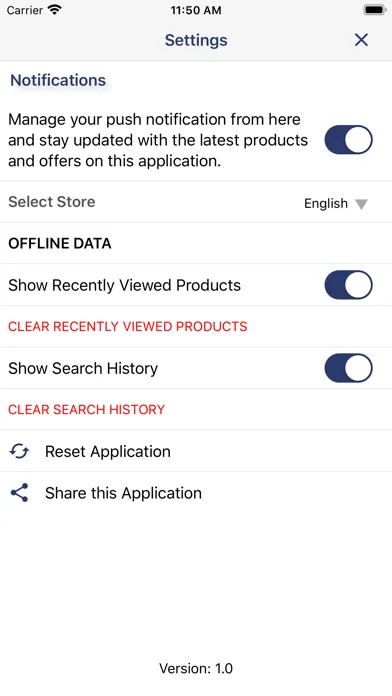Tap the Reset Application refresh icon
The height and width of the screenshot is (696, 392).
(19, 451)
